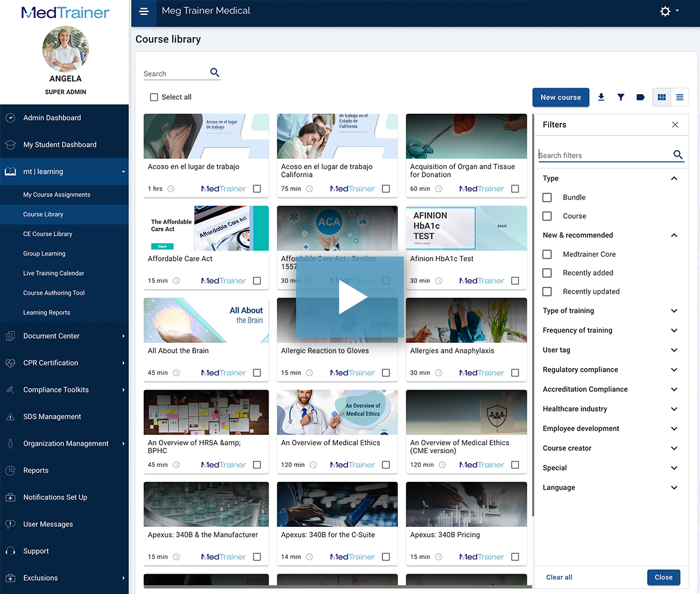Screen dimensions: 700x594
Task: Click the User Messages bubble icon
Action: click(x=10, y=524)
